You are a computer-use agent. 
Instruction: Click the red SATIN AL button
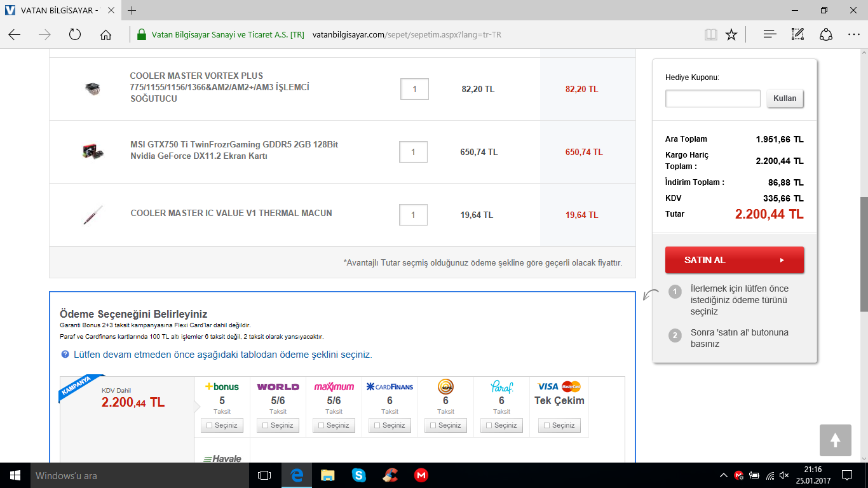pyautogui.click(x=735, y=260)
